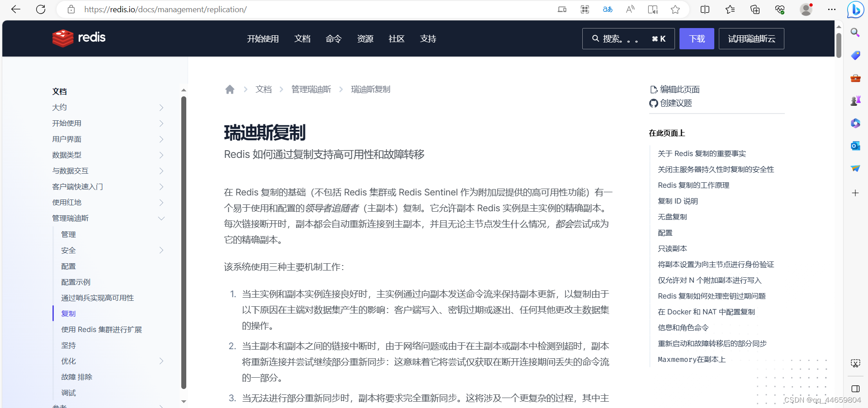868x408 pixels.
Task: Click the browser address bar URL
Action: [165, 9]
